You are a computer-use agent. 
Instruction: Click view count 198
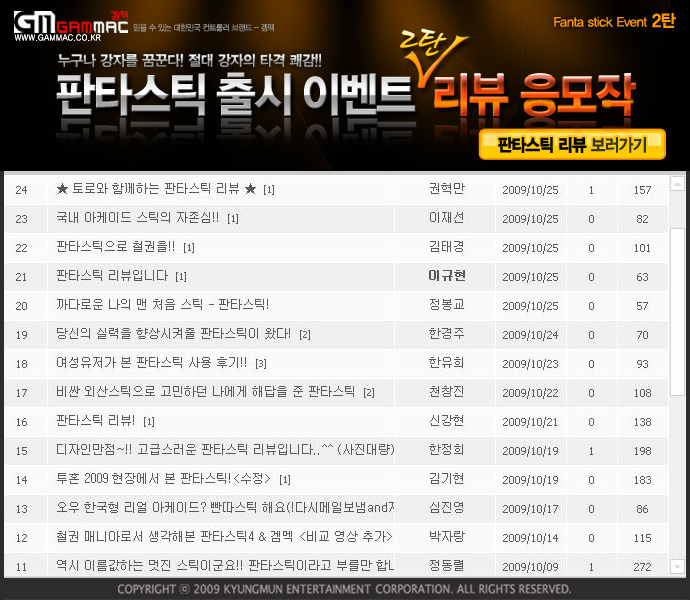(642, 451)
